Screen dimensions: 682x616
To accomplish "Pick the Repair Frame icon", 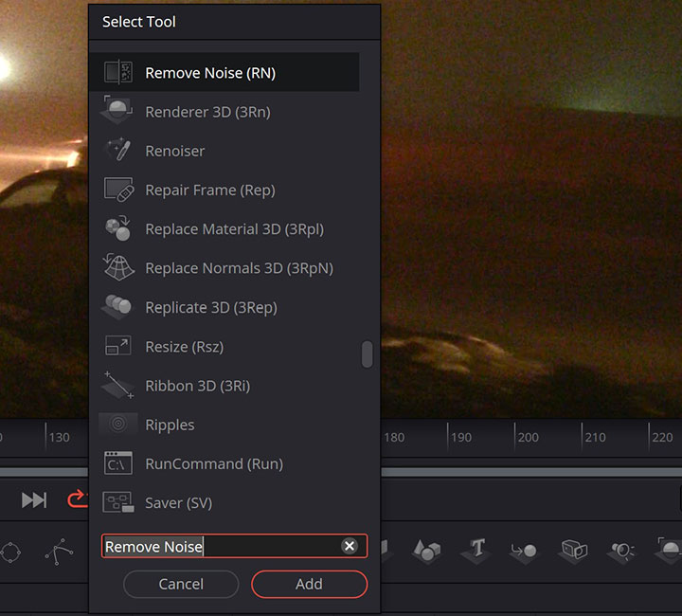I will tap(118, 190).
